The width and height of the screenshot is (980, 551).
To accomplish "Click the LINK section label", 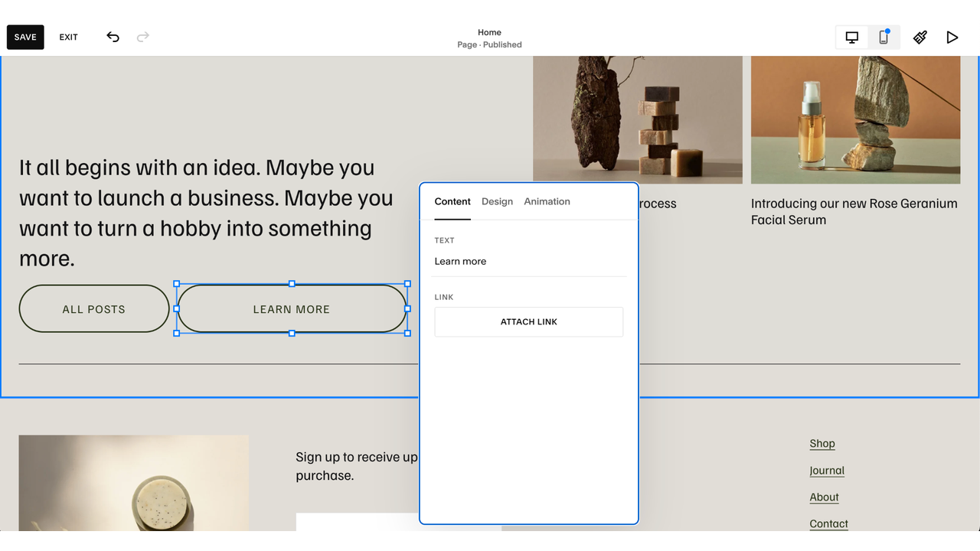I will (444, 297).
